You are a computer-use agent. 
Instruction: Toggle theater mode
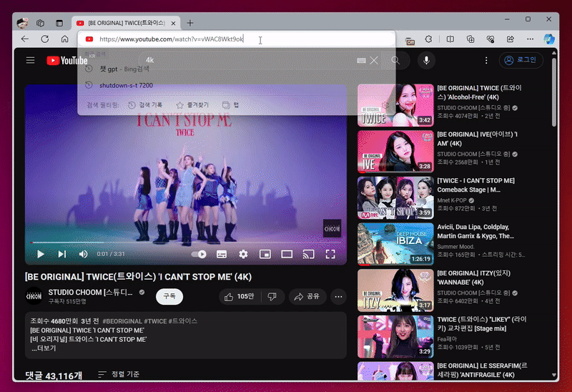[x=287, y=254]
